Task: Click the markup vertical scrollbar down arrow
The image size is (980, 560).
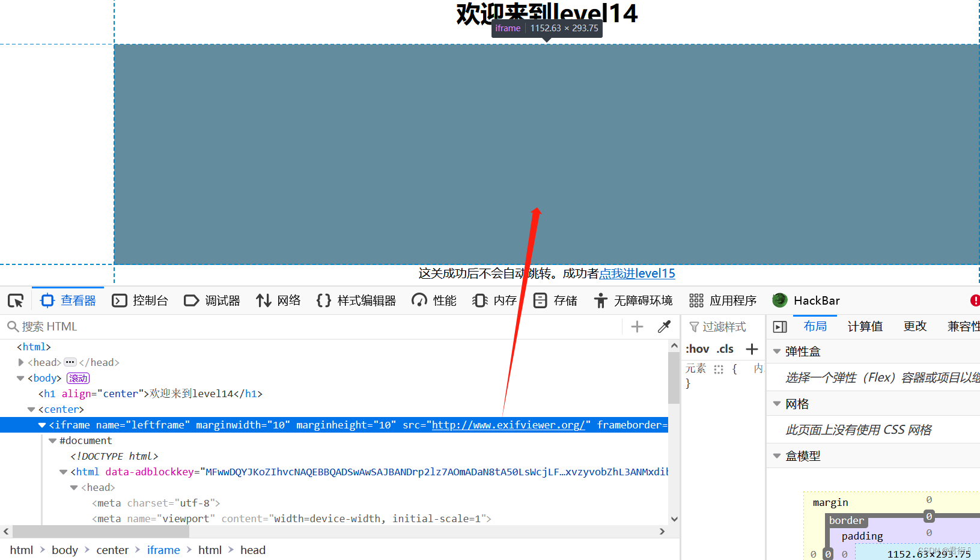Action: click(674, 519)
